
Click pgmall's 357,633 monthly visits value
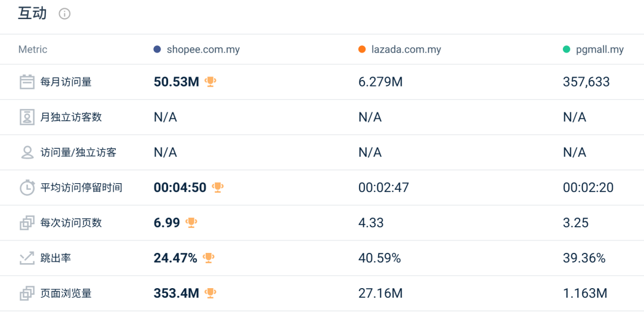(x=587, y=82)
